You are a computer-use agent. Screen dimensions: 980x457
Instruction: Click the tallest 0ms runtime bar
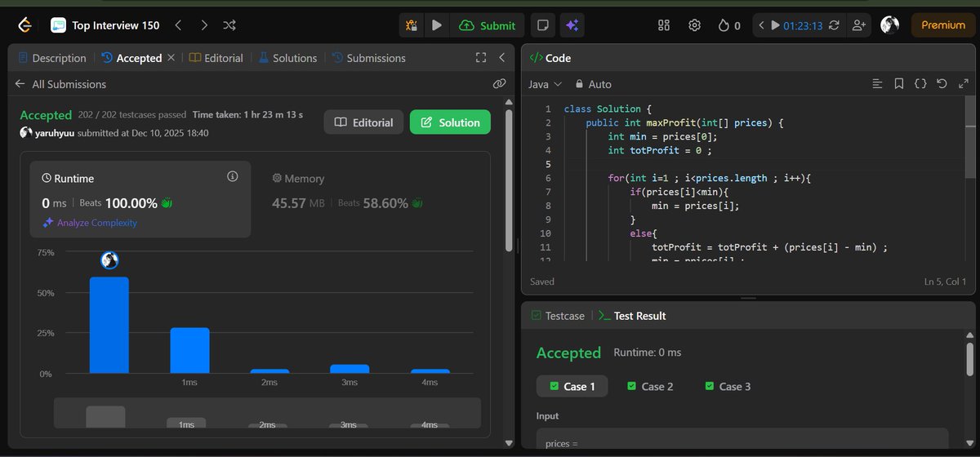point(109,325)
